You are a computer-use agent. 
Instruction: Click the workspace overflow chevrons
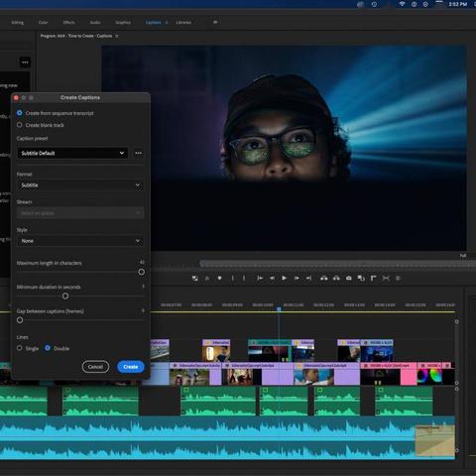pos(215,22)
